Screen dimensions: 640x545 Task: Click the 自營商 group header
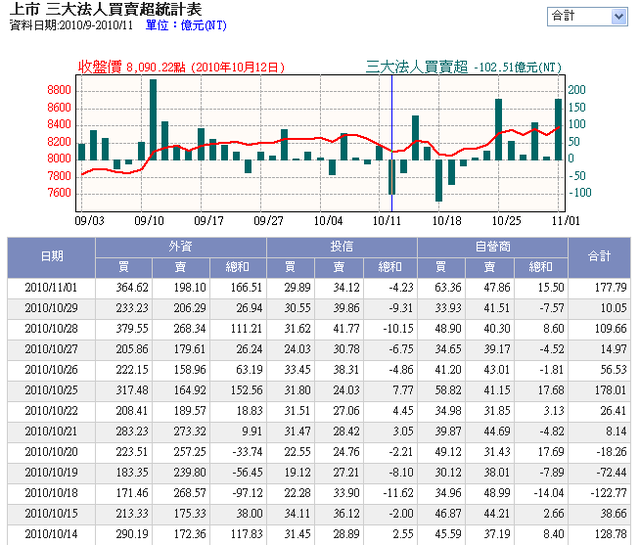pyautogui.click(x=493, y=247)
